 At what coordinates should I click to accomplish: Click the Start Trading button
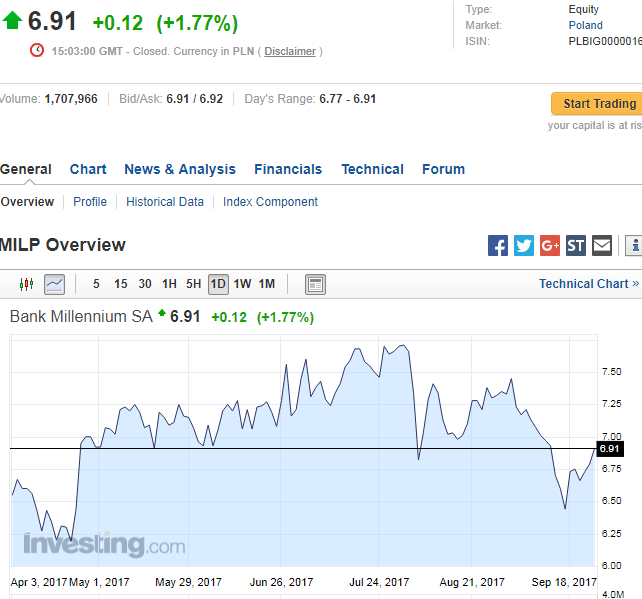(597, 104)
